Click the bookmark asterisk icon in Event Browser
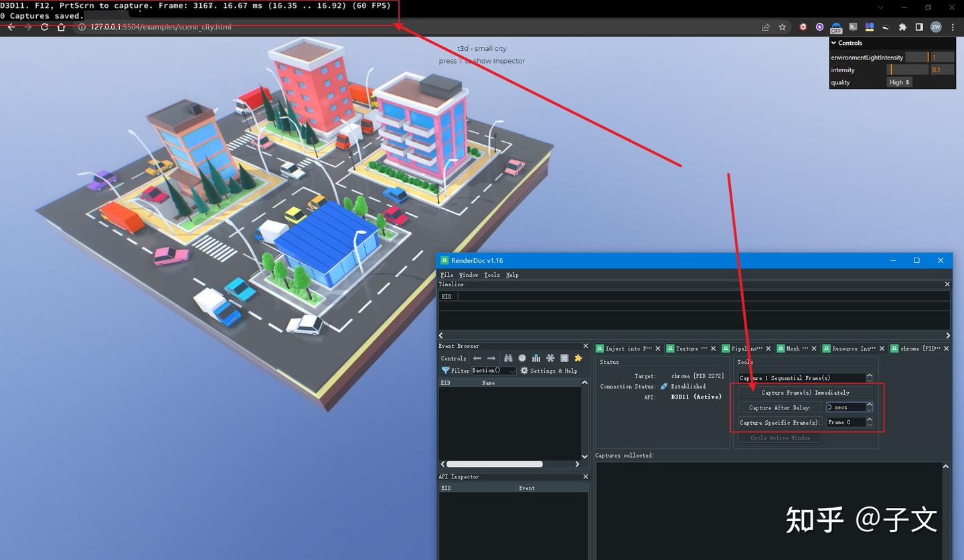The height and width of the screenshot is (560, 964). click(550, 358)
